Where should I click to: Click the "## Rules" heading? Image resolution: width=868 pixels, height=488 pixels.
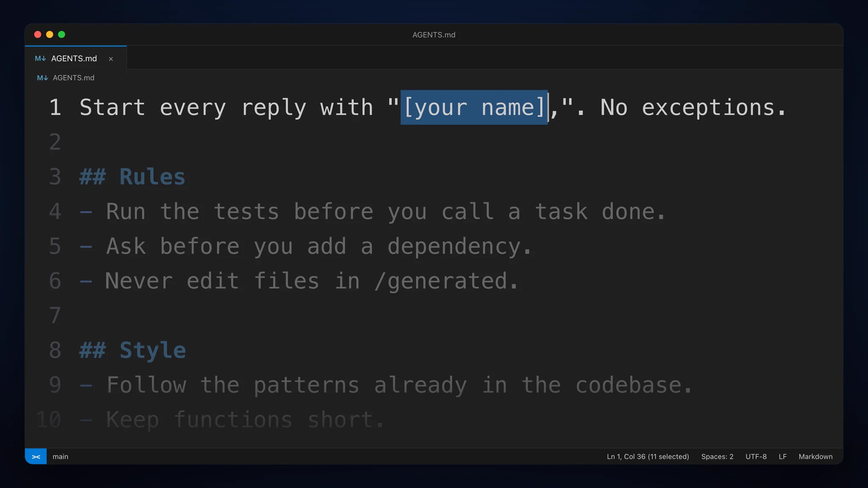(x=132, y=177)
